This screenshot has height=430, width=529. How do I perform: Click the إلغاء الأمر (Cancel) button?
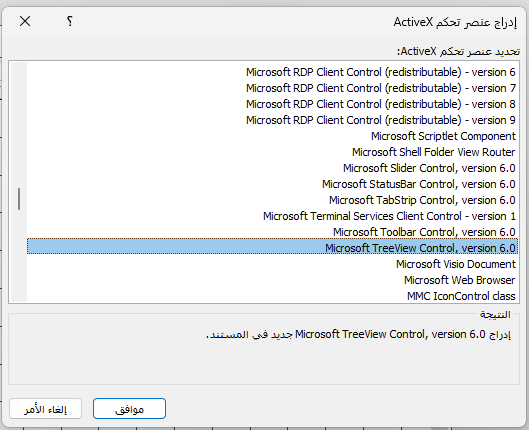(45, 408)
